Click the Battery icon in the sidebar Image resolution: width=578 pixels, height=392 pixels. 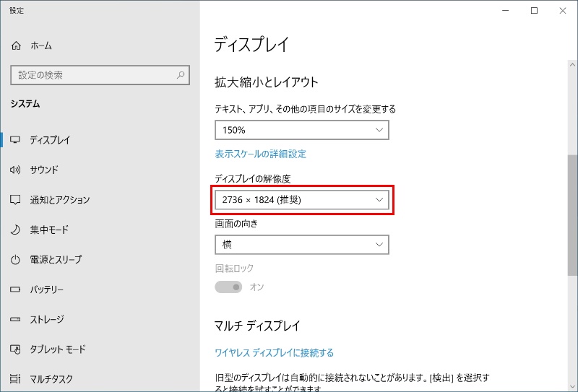click(x=16, y=289)
